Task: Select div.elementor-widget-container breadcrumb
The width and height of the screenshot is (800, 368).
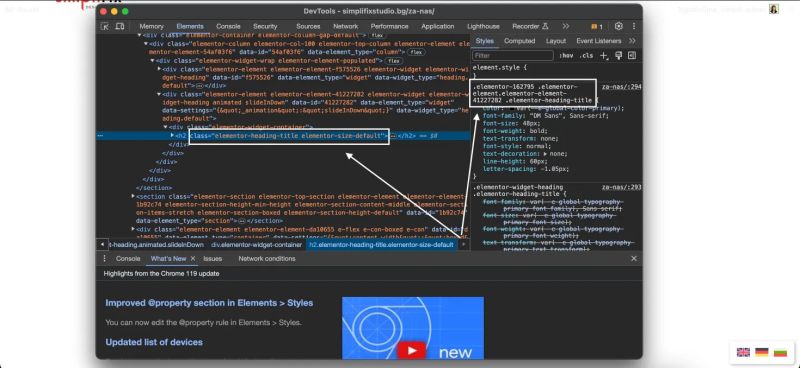Action: click(x=257, y=245)
